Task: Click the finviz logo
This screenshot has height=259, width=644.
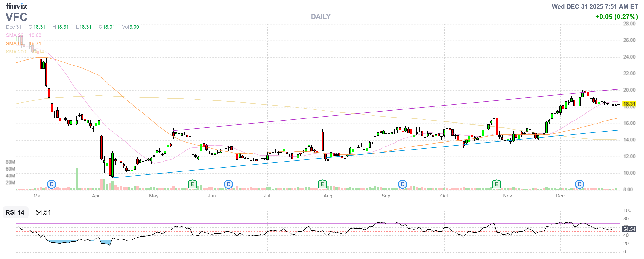Action: pyautogui.click(x=17, y=6)
